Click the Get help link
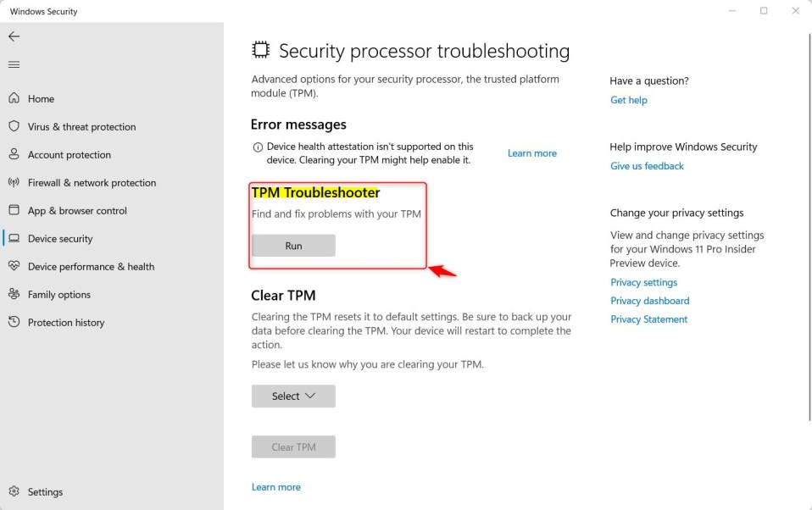 point(629,99)
